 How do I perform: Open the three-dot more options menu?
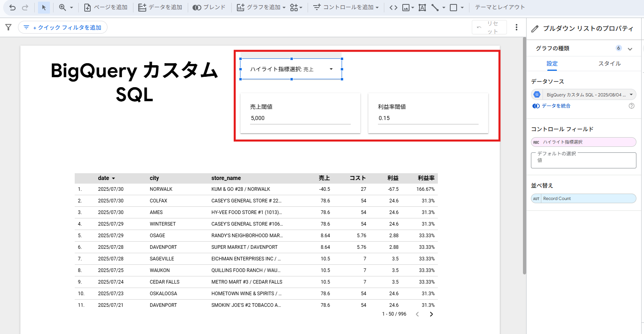tap(517, 27)
